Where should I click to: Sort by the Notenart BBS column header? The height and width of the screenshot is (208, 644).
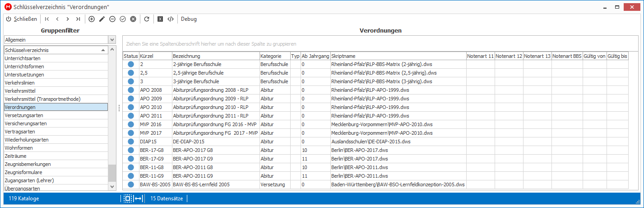pos(567,56)
